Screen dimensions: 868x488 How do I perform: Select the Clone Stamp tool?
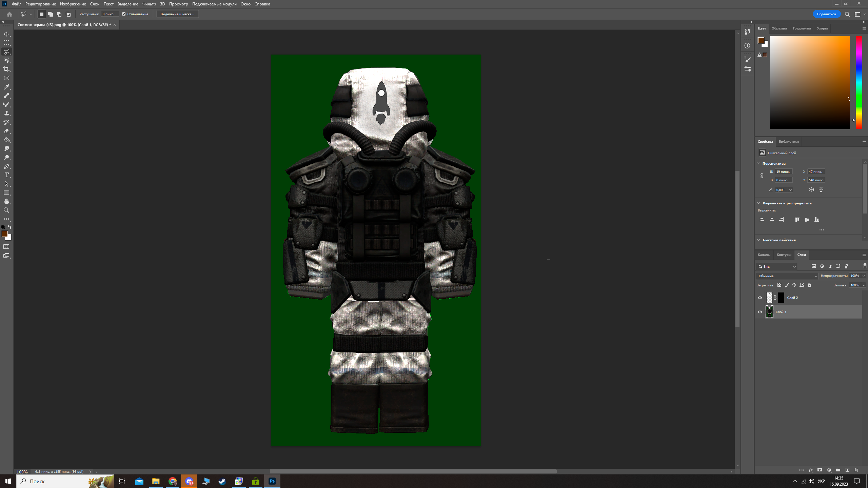[6, 114]
